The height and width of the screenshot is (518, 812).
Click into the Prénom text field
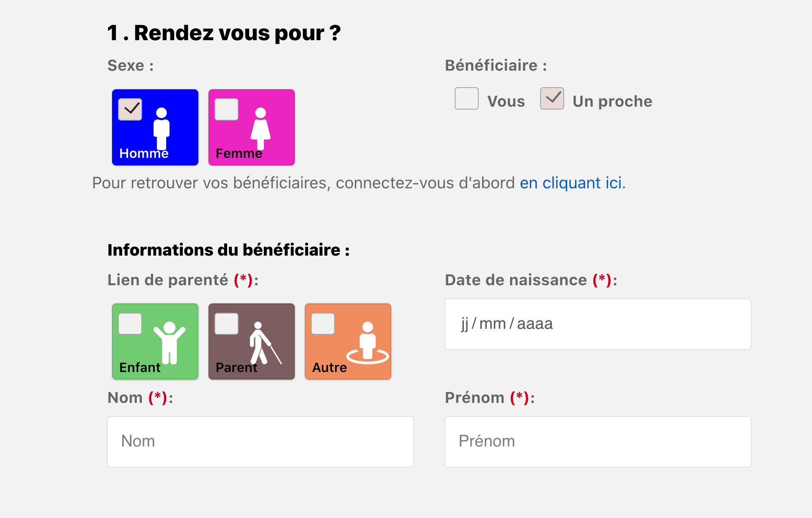coord(598,442)
